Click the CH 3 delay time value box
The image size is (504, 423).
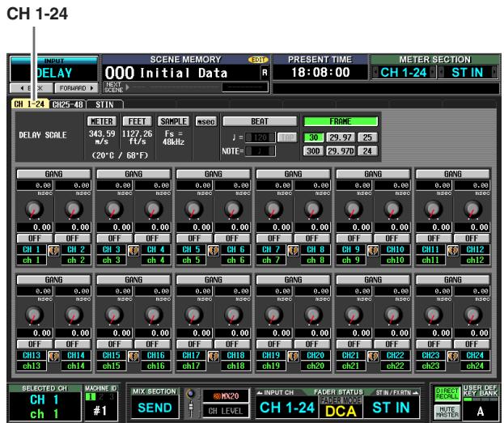[x=114, y=227]
